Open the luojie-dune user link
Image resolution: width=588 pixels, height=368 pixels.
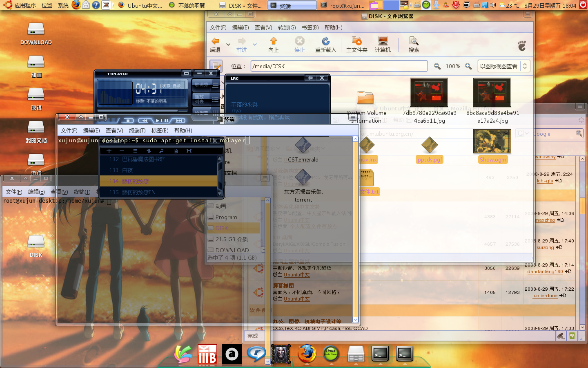545,296
